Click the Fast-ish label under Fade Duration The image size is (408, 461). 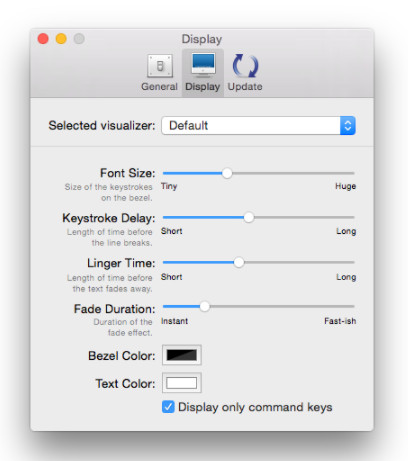point(340,321)
